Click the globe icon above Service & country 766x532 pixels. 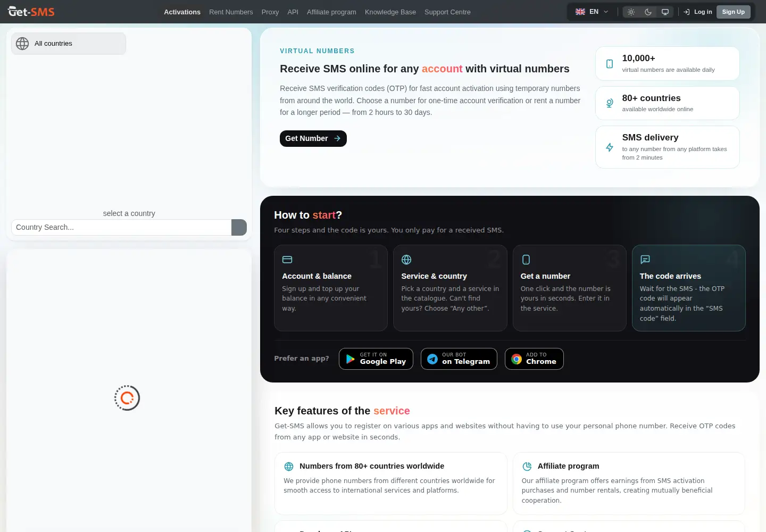point(406,260)
